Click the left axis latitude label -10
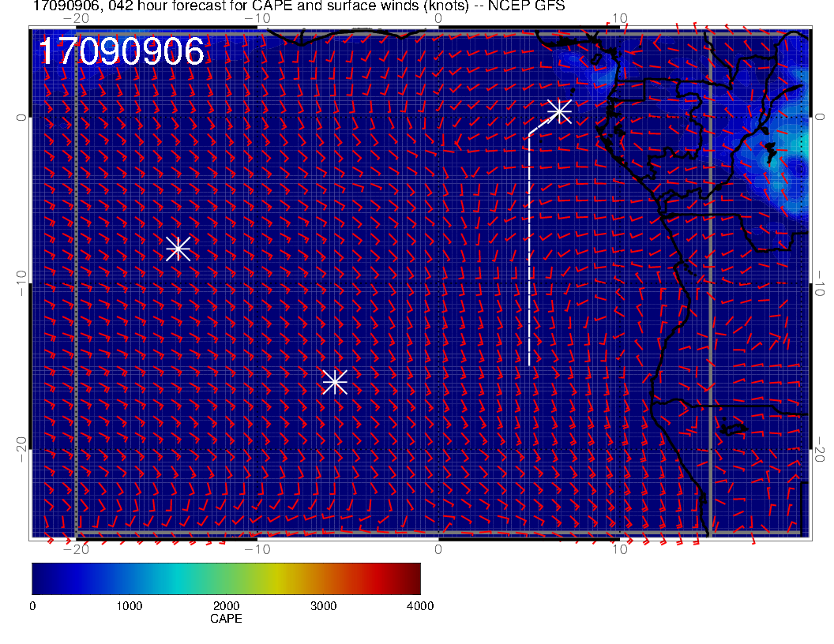834x644 pixels. point(21,283)
